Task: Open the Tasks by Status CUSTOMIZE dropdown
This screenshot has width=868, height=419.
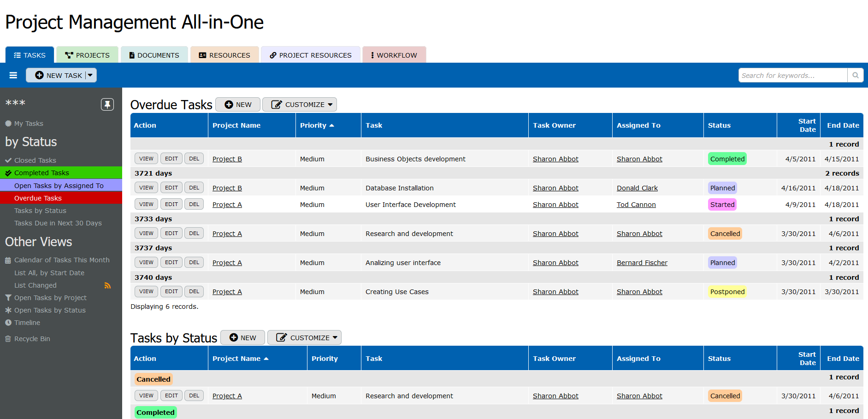Action: [304, 338]
